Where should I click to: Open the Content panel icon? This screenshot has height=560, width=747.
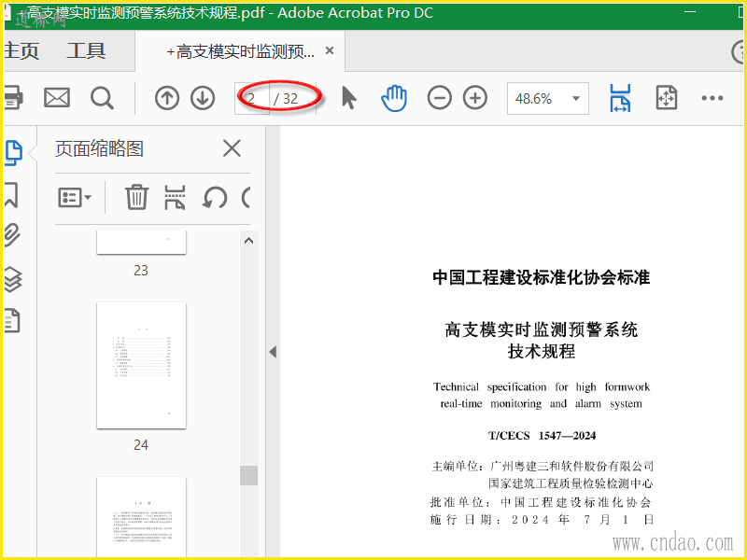12,320
